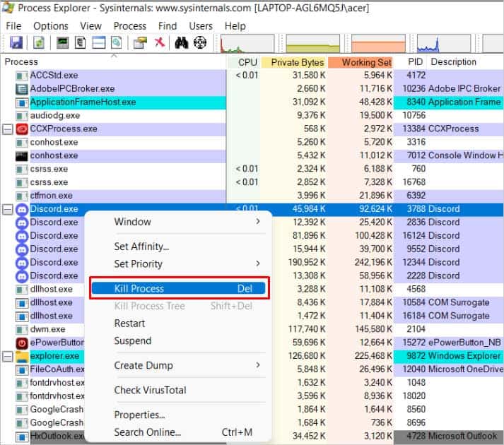Image resolution: width=504 pixels, height=445 pixels.
Task: Collapse the parent Discord.exe tree node
Action: click(x=7, y=210)
